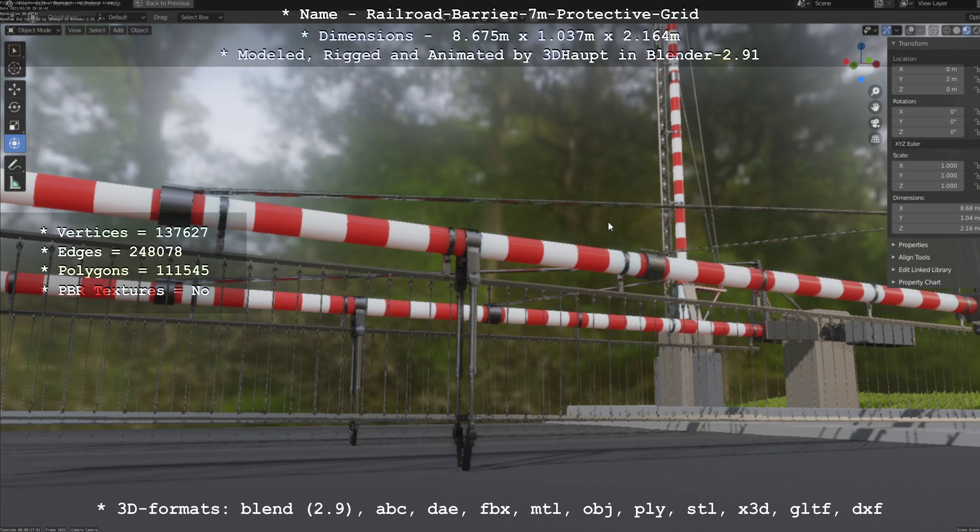Open the scene browse icon

click(x=803, y=3)
